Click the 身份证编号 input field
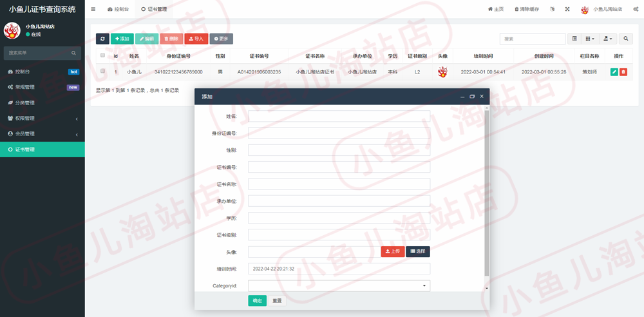Image resolution: width=644 pixels, height=317 pixels. 339,133
